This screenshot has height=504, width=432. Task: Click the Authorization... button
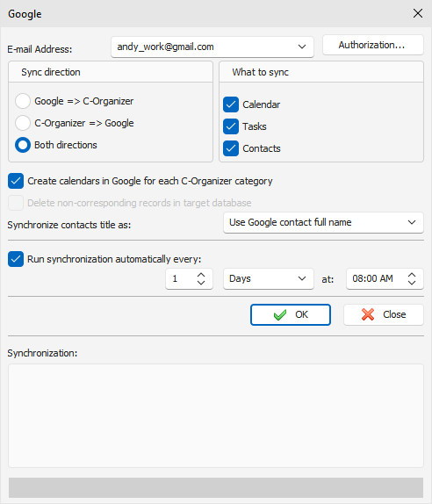(373, 45)
